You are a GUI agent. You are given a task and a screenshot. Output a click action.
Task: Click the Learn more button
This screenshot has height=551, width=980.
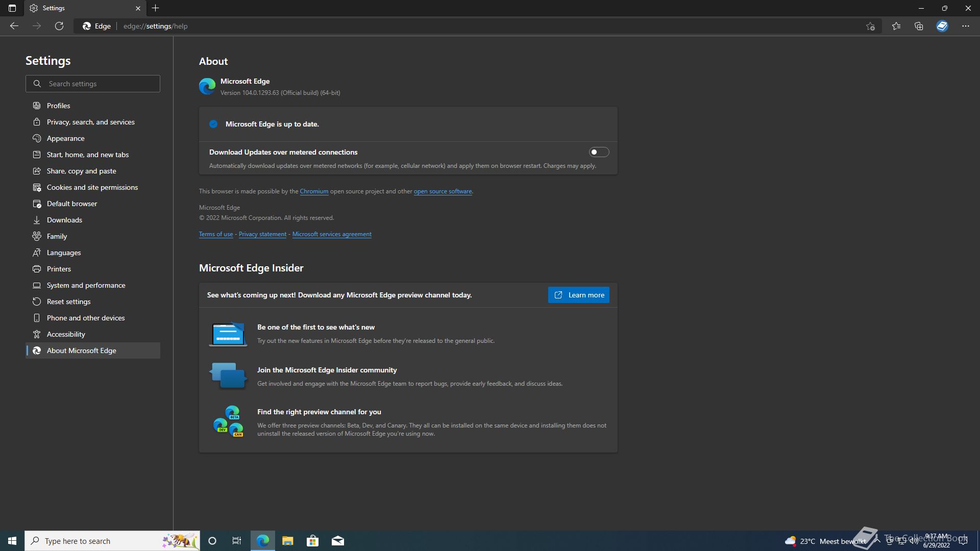tap(578, 295)
